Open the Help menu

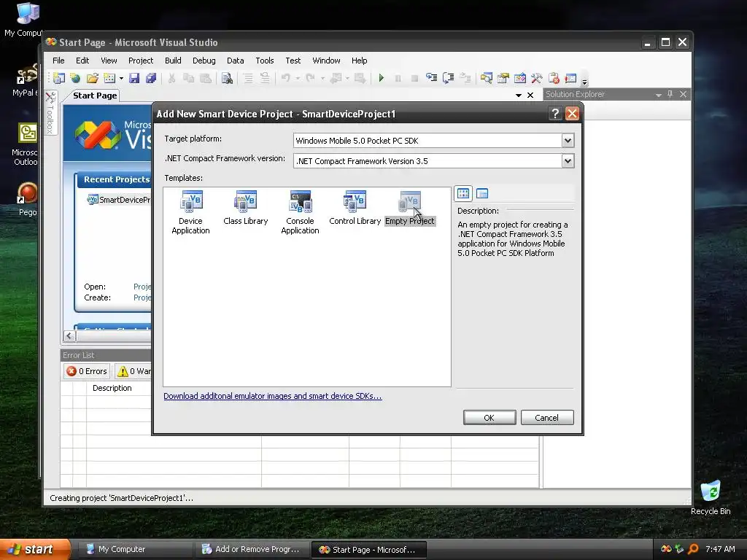click(x=359, y=61)
